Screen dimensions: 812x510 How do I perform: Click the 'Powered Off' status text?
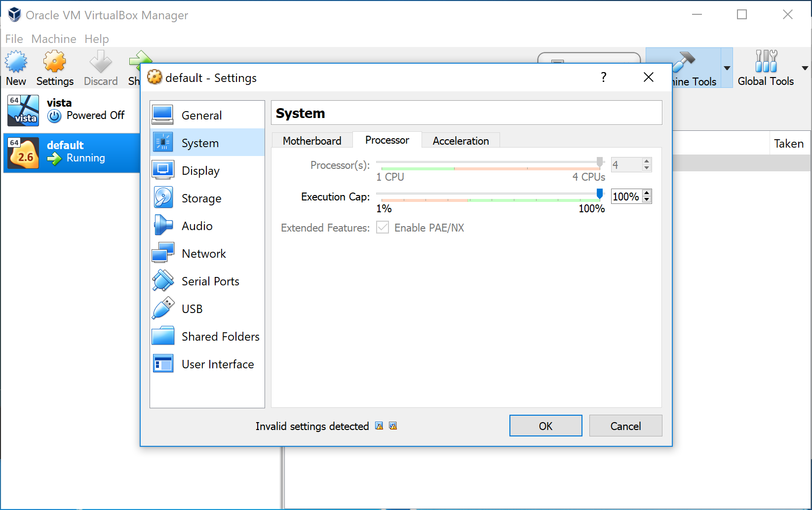(96, 115)
